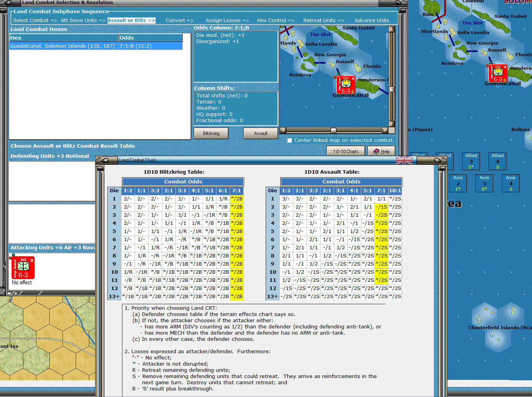Click the Imp. Guard 6-3 unit in Attacking Units
The image size is (532, 397).
tap(23, 268)
